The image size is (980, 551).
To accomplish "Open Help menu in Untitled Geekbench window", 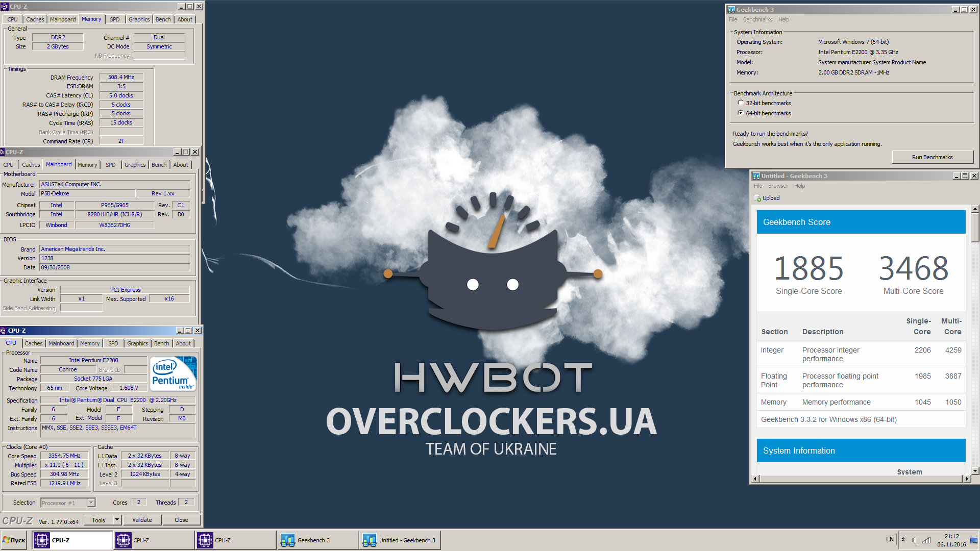I will (x=799, y=186).
